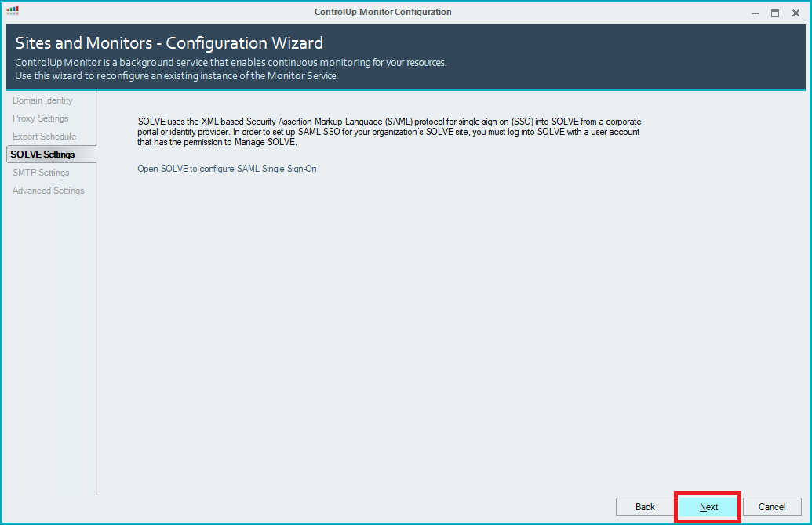
Task: Click the SAML protocol description paragraph
Action: (388, 132)
